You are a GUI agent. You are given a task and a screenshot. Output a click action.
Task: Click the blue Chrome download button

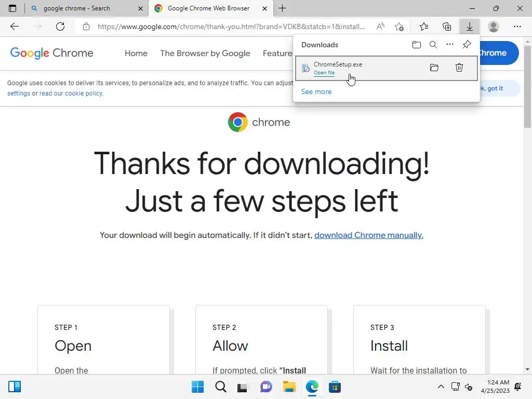point(498,53)
